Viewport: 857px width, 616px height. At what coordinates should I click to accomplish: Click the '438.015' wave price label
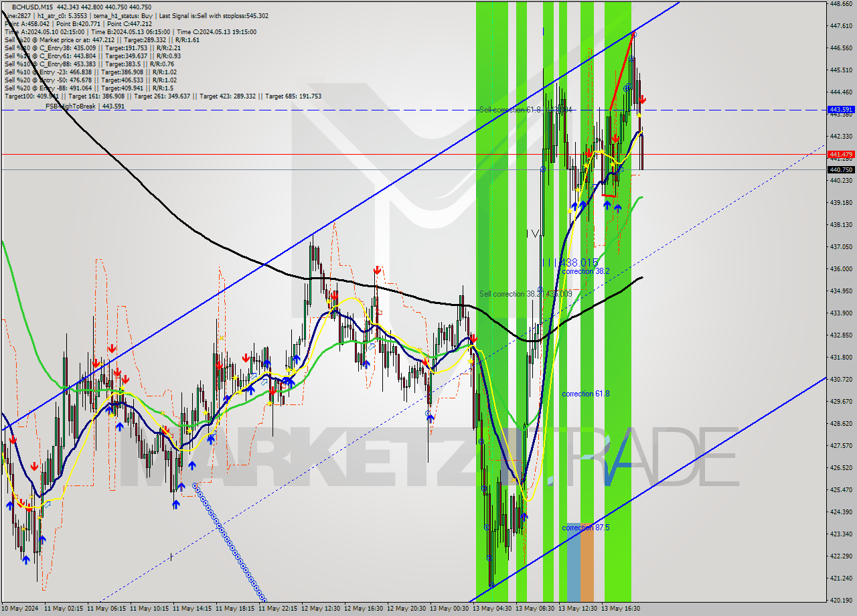tap(578, 262)
